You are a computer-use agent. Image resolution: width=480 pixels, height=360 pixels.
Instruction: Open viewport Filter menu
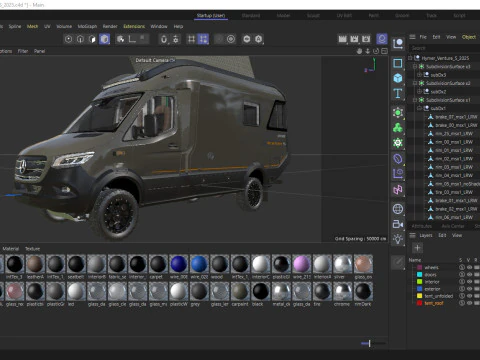point(23,51)
